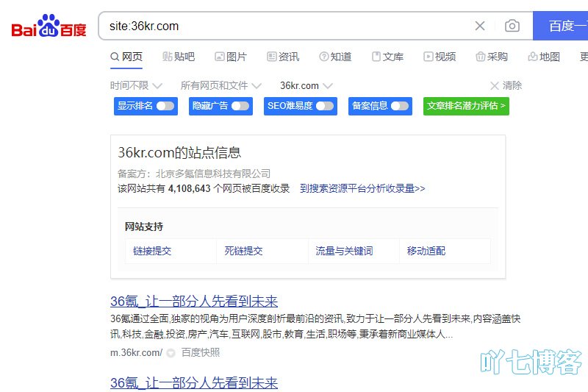Switch to the 贴吧 tab
588x392 pixels.
coord(179,57)
